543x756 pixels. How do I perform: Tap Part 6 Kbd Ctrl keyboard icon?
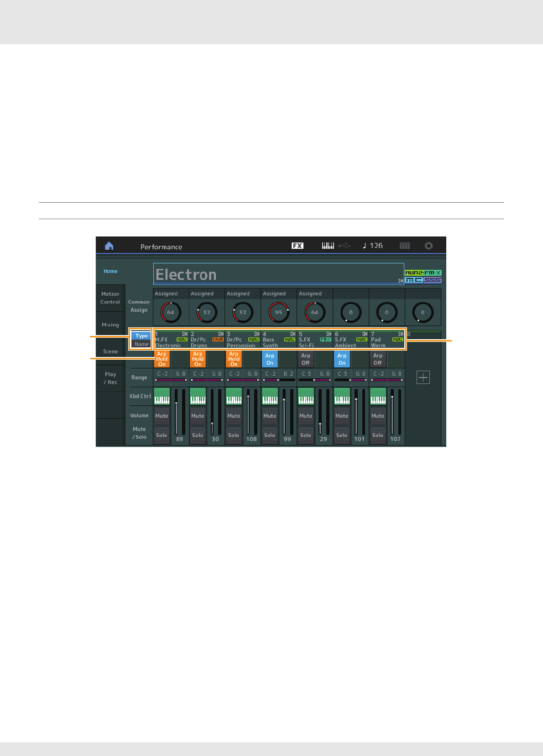(342, 396)
